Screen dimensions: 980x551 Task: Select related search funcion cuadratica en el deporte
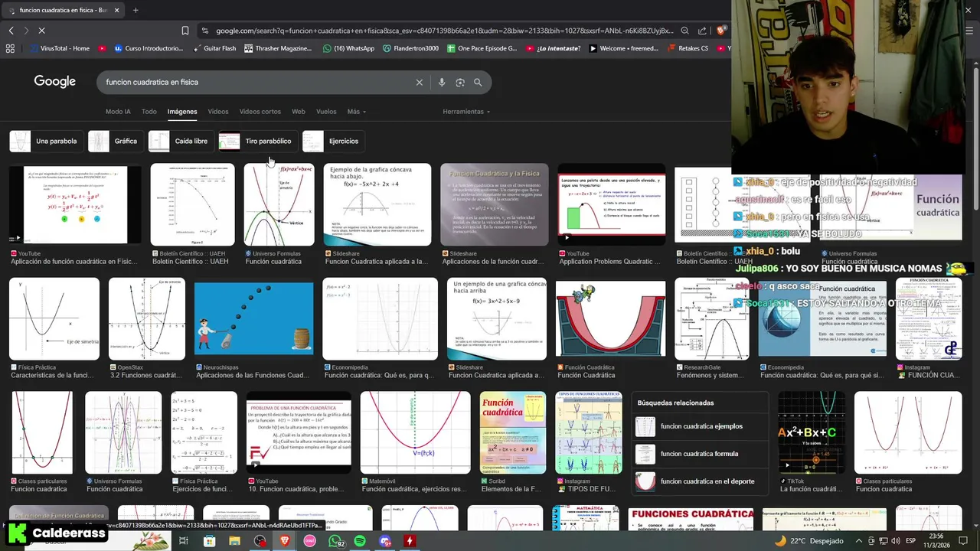pos(701,481)
